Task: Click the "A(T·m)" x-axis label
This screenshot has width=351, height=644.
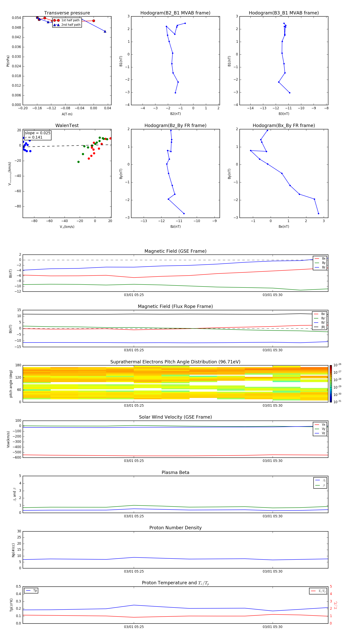Action: click(x=67, y=114)
